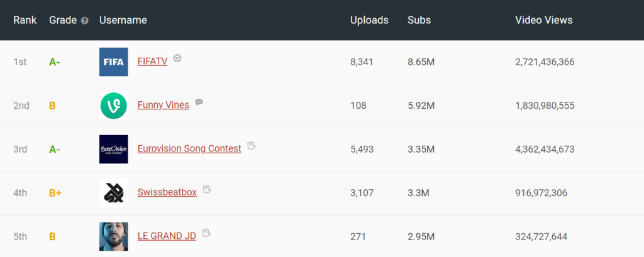
Task: Visit the Eurovision Song Contest link
Action: (189, 149)
